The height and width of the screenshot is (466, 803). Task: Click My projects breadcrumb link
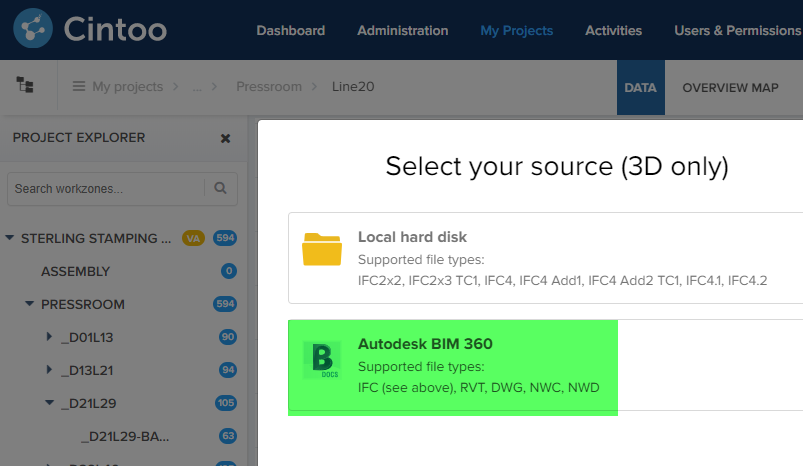pos(128,87)
